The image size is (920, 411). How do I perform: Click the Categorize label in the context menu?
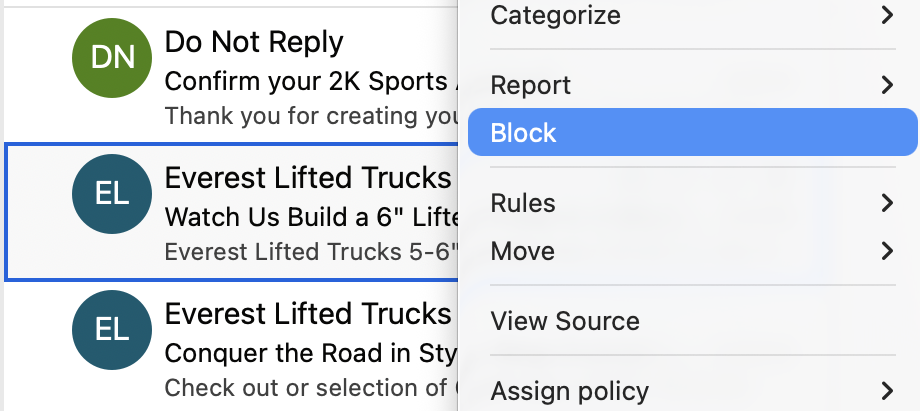(x=555, y=15)
